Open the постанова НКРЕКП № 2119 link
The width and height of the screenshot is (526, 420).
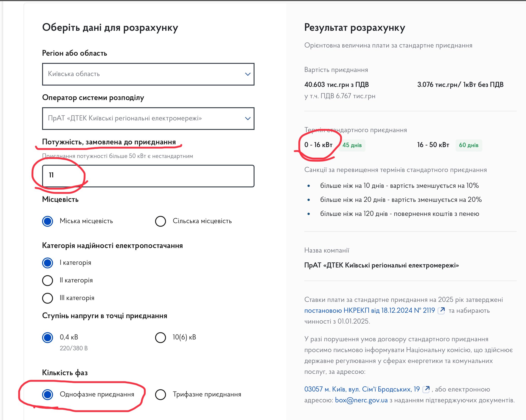[x=369, y=310]
